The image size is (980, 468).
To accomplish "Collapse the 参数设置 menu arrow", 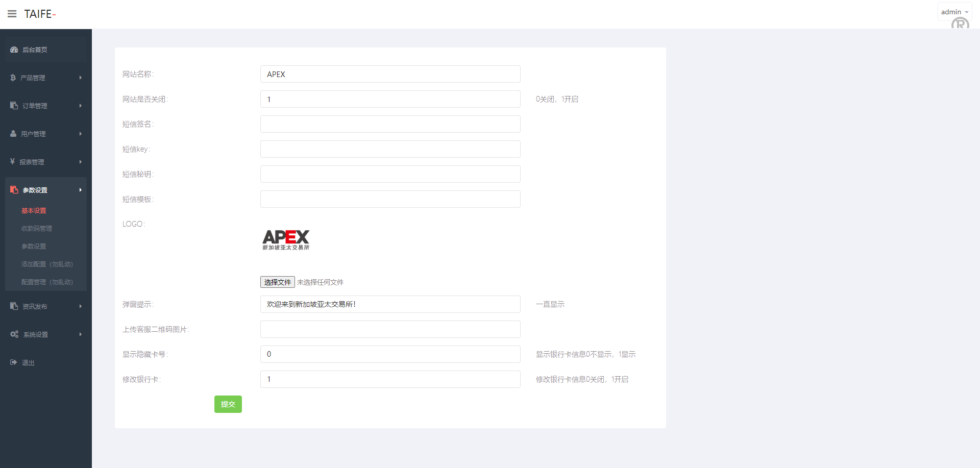I will [x=80, y=190].
